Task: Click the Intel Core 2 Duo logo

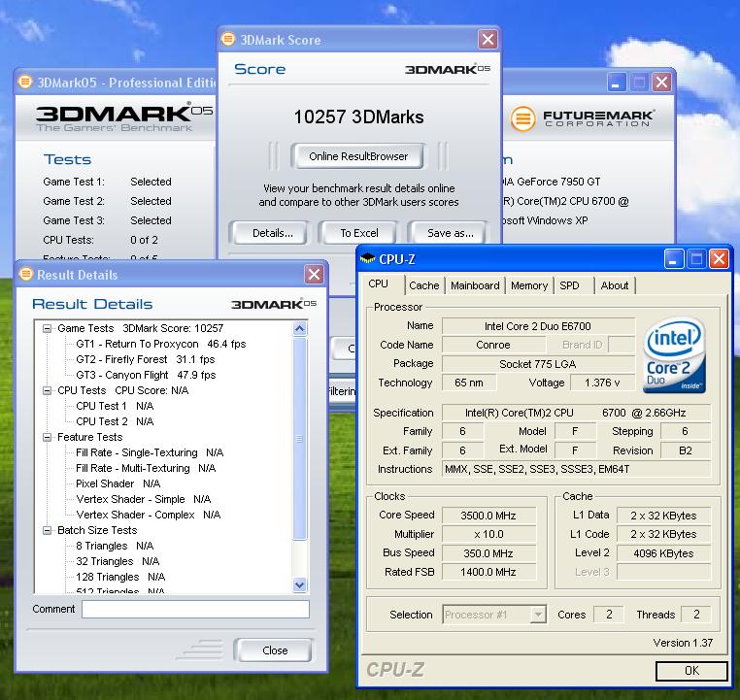Action: tap(674, 354)
